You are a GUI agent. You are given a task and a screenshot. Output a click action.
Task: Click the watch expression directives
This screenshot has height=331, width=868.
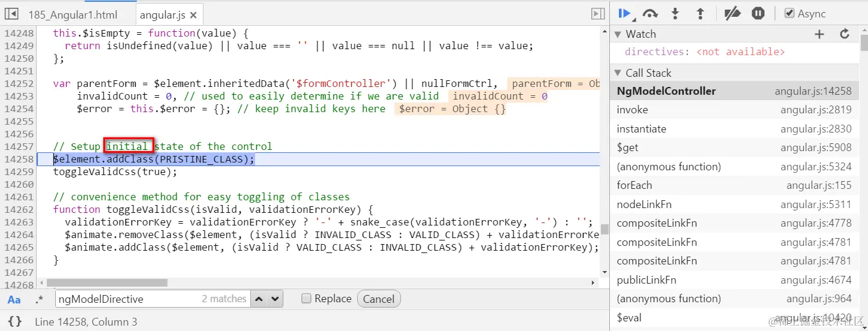tap(705, 52)
